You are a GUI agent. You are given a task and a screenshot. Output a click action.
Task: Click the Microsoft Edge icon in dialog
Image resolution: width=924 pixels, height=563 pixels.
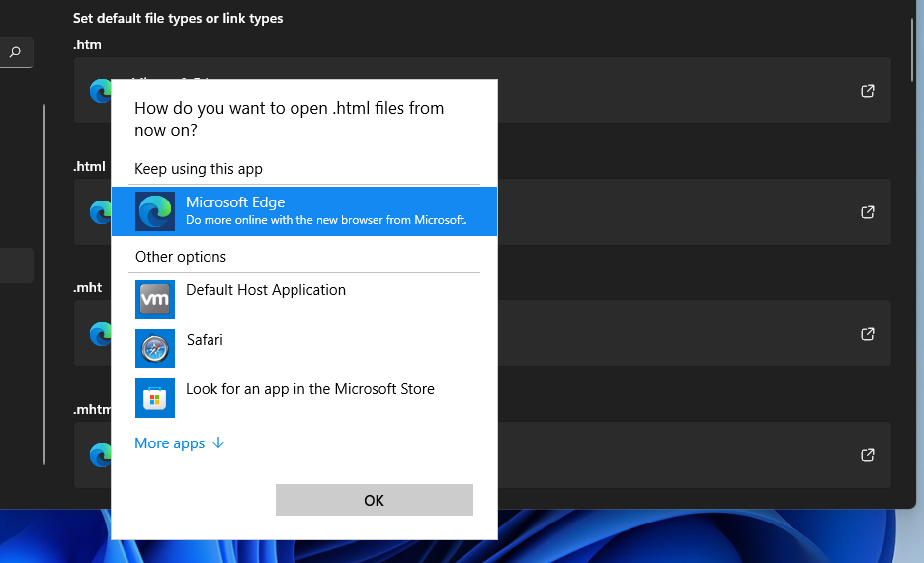[155, 211]
